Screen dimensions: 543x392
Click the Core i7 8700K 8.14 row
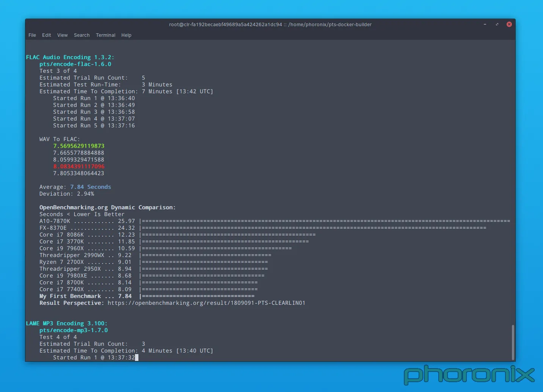[x=149, y=282]
